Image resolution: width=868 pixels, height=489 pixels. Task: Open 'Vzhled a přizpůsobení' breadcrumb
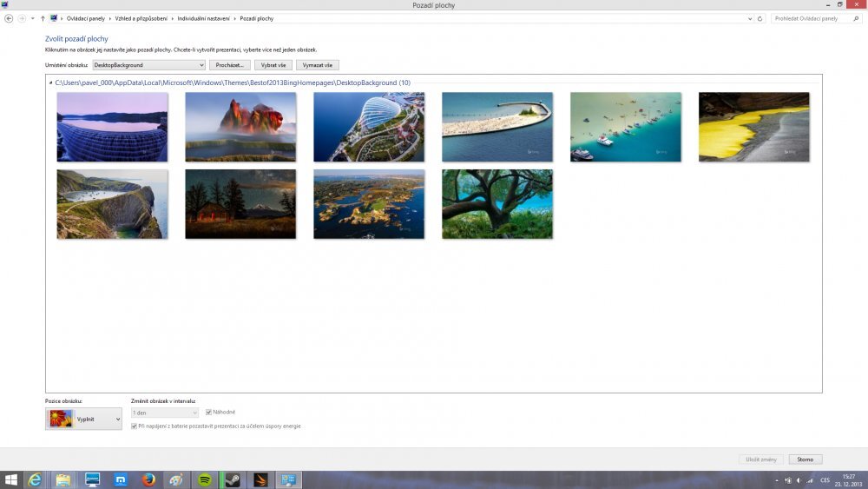click(x=141, y=18)
